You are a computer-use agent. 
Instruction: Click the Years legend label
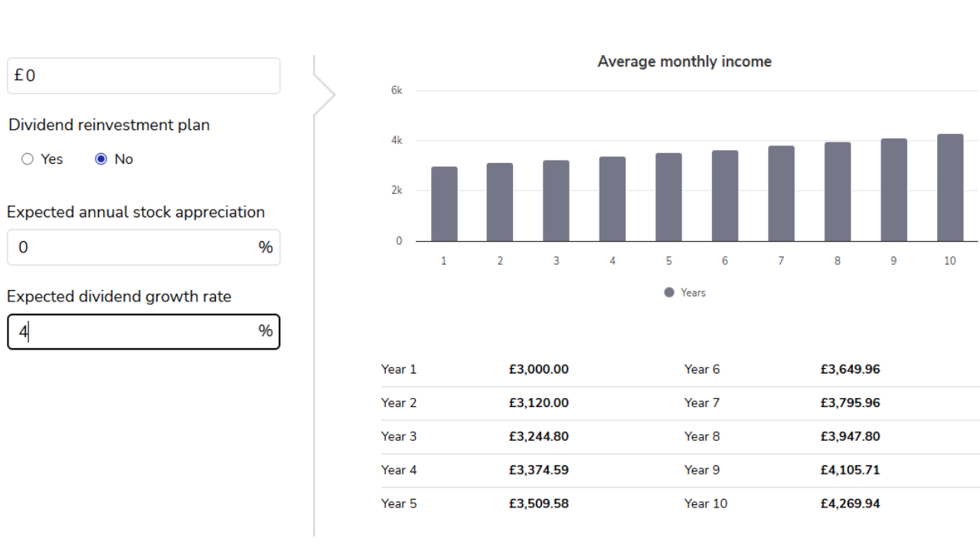pos(693,292)
